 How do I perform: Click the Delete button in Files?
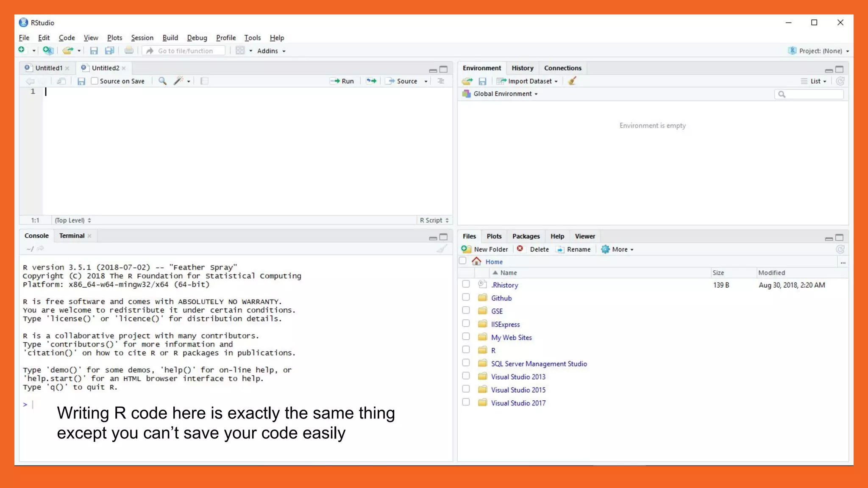pyautogui.click(x=533, y=250)
